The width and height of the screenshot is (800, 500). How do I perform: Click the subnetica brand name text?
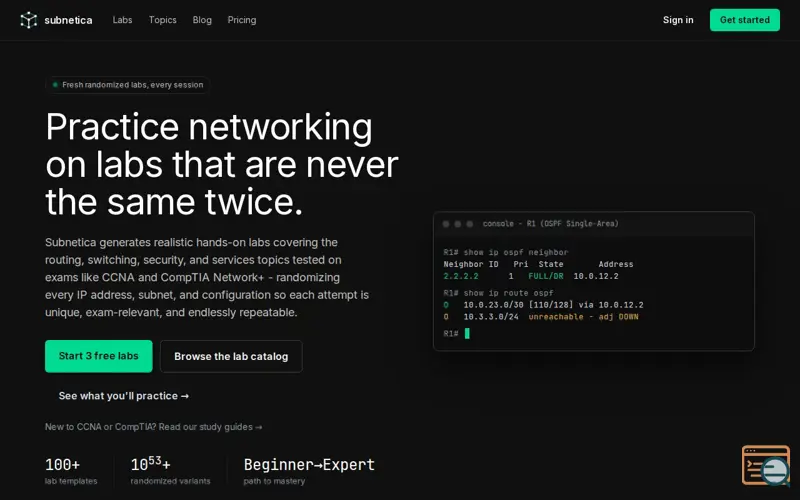click(x=68, y=20)
